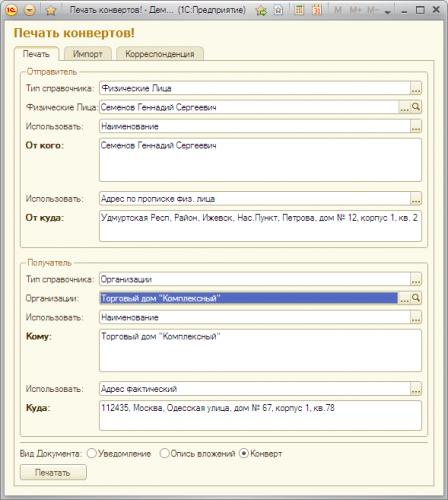448x500 pixels.
Task: Select the Опись вложений radio button
Action: (x=164, y=453)
